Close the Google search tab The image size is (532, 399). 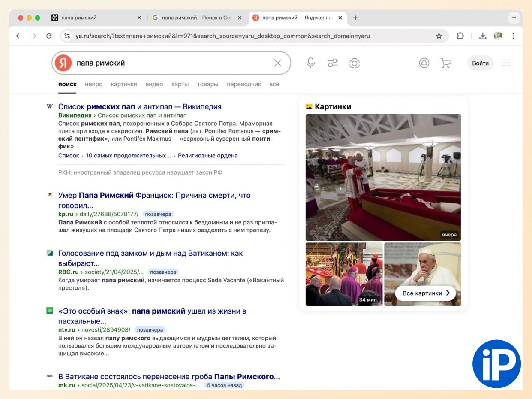(240, 18)
